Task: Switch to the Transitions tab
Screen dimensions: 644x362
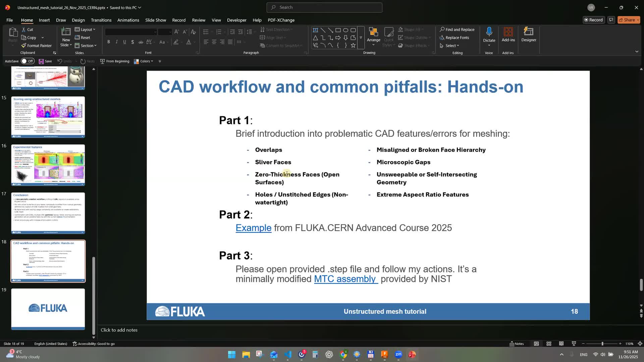Action: (x=101, y=20)
